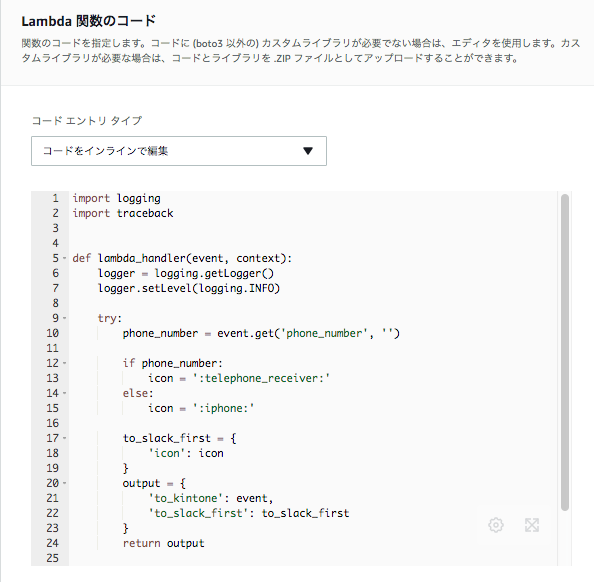This screenshot has width=594, height=582.
Task: Collapse the else block fold at line 14
Action: click(64, 393)
